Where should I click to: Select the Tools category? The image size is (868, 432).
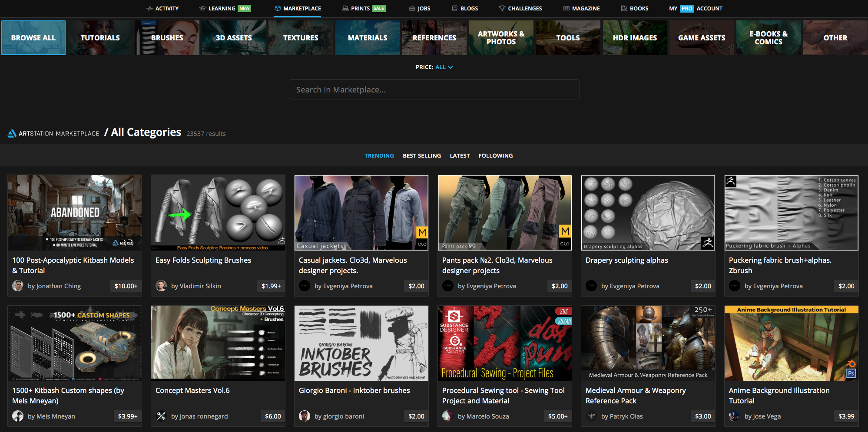(x=568, y=38)
